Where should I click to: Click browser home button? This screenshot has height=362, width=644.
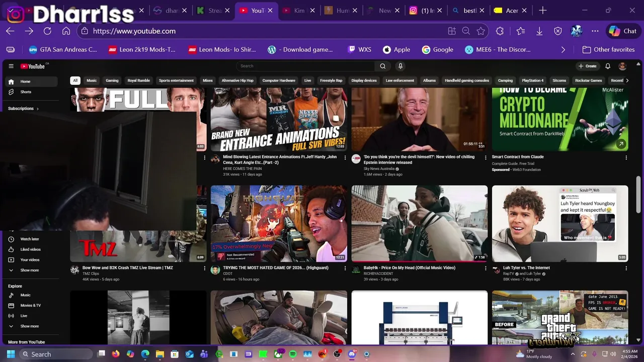(x=66, y=31)
